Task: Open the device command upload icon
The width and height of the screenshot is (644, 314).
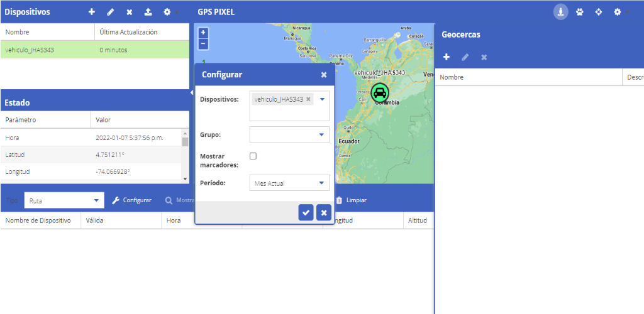Action: click(148, 13)
